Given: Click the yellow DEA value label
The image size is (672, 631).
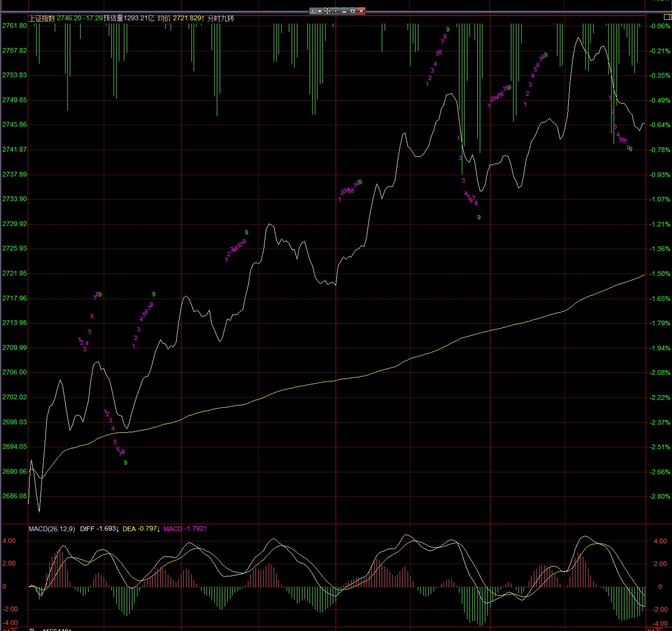Looking at the screenshot, I should [x=140, y=529].
